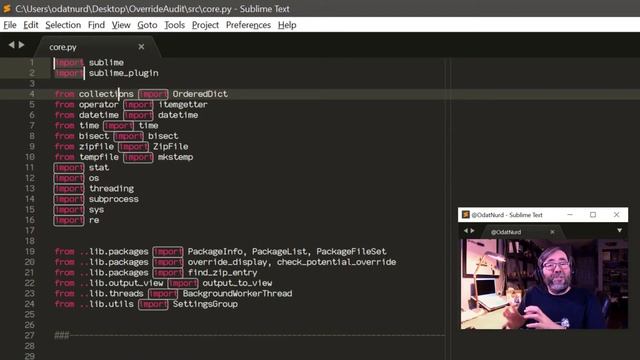Click 'sublime_plugin' on line 2
Screen dimensions: 640x360
point(124,73)
